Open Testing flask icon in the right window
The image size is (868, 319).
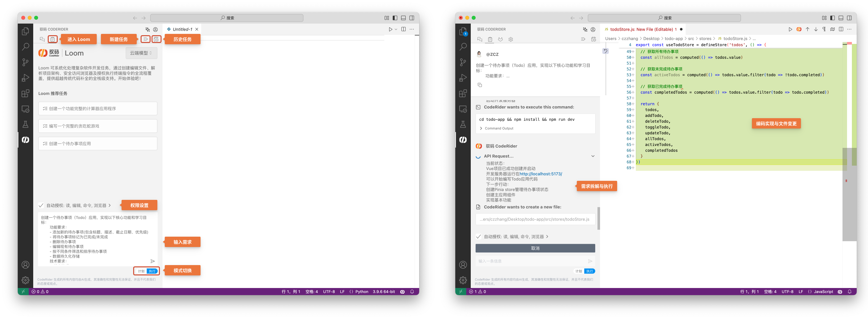click(463, 124)
